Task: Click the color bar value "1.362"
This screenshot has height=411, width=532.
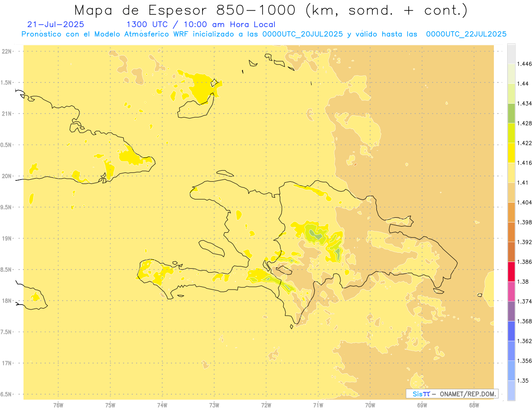Action: pyautogui.click(x=525, y=341)
